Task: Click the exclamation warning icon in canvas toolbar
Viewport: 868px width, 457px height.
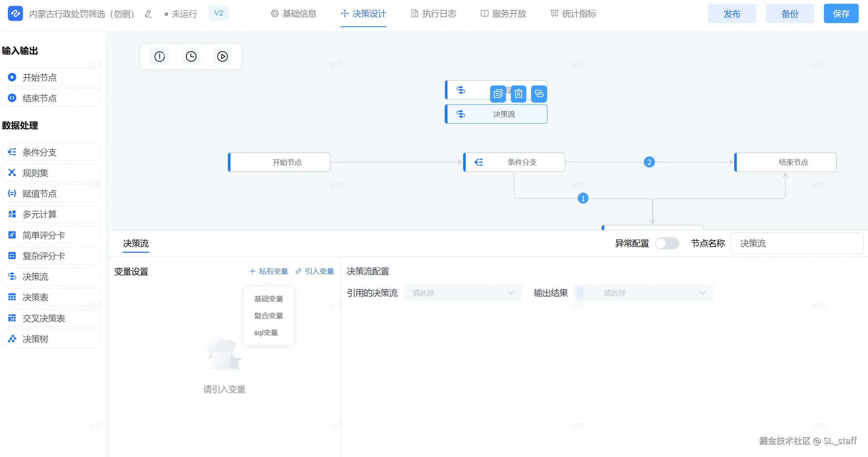Action: click(159, 56)
